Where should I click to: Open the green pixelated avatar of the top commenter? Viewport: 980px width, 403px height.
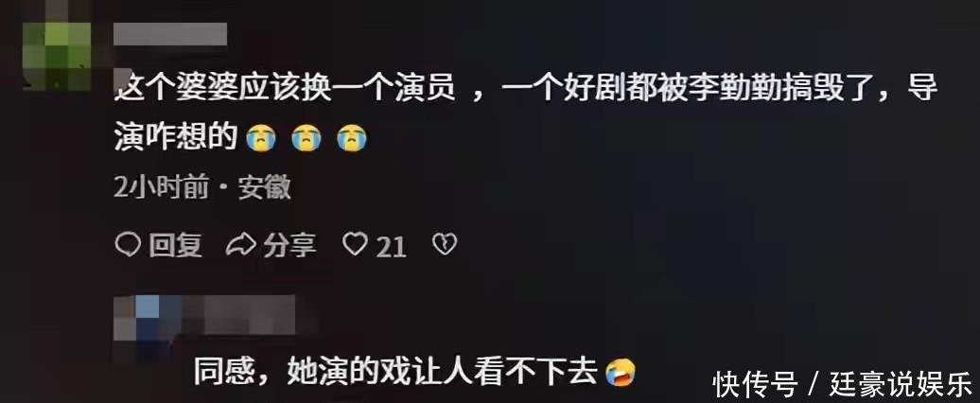58,45
